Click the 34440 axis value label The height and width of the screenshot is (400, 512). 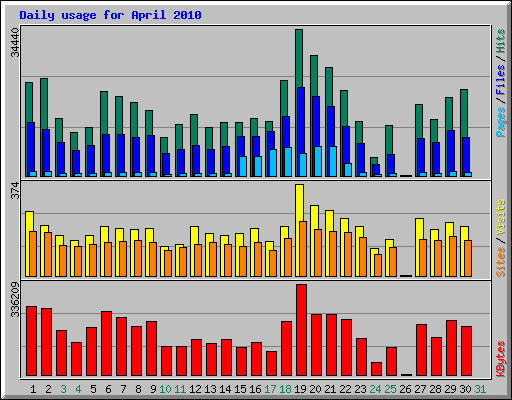click(15, 43)
